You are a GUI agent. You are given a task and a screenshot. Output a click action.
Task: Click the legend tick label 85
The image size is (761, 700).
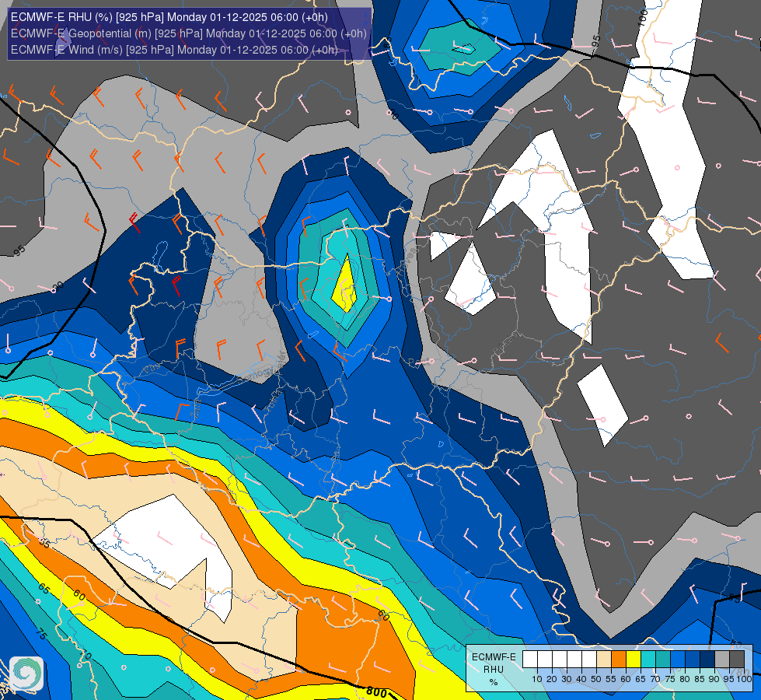700,679
